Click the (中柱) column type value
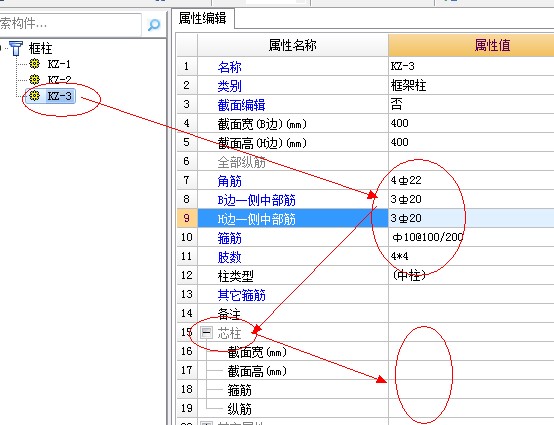Image resolution: width=554 pixels, height=425 pixels. (x=471, y=276)
